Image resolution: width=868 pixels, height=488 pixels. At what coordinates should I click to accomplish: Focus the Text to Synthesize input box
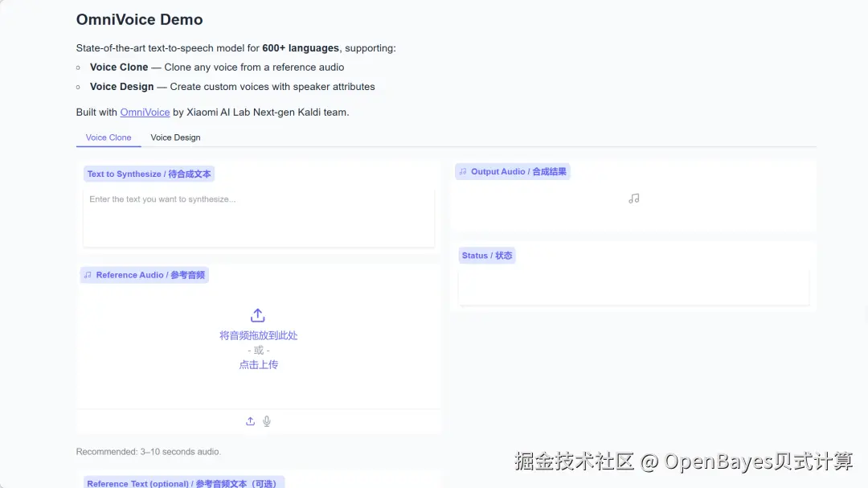pyautogui.click(x=259, y=217)
